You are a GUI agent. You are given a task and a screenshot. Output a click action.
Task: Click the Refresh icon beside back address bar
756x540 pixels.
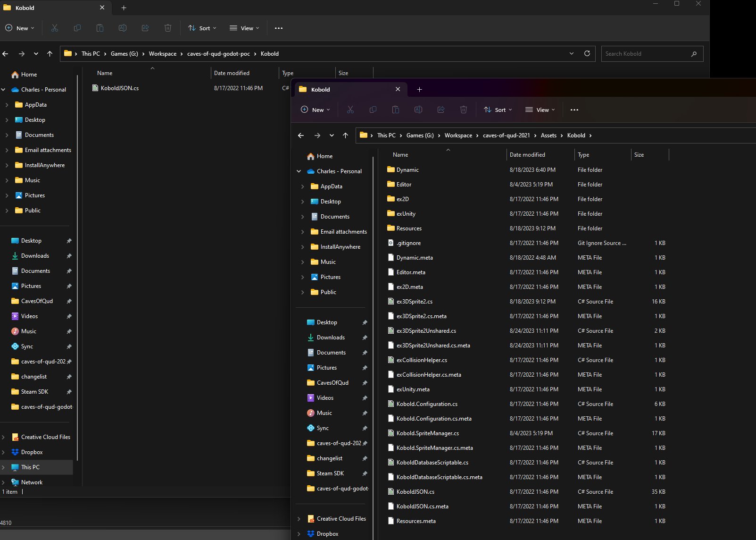coord(587,53)
